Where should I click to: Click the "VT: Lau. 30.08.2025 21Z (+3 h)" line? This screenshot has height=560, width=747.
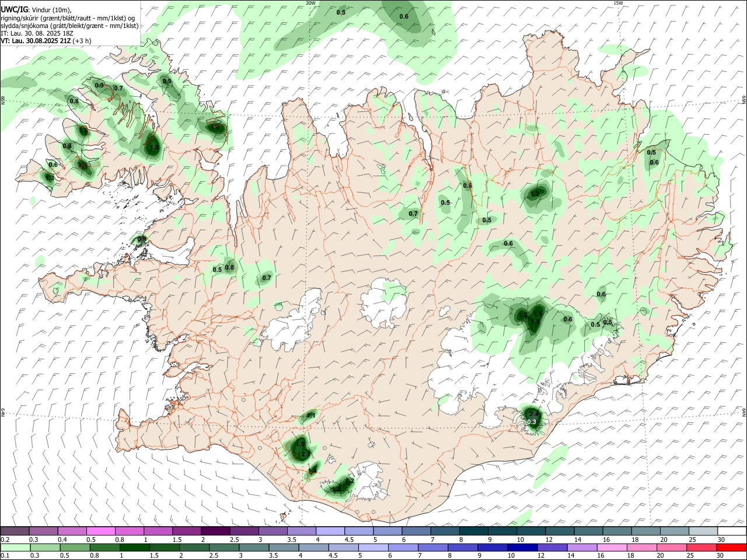click(x=46, y=41)
